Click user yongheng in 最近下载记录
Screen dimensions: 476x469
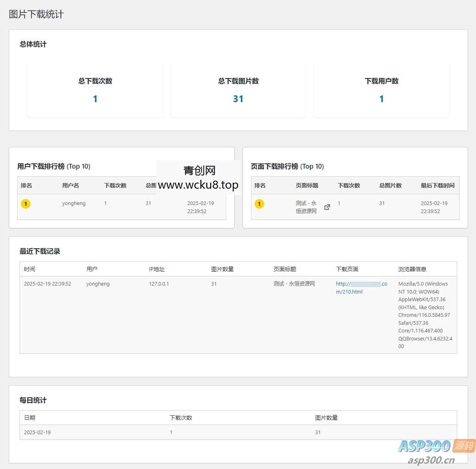tap(98, 284)
